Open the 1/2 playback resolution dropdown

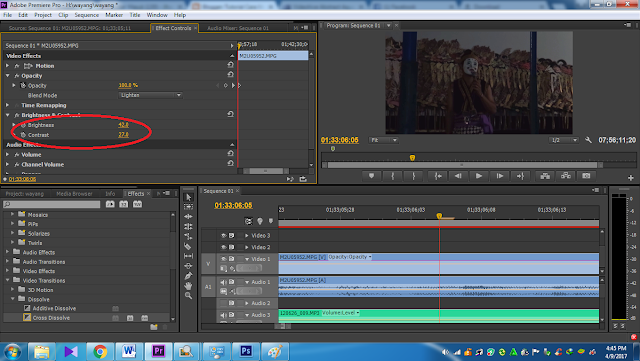[564, 140]
